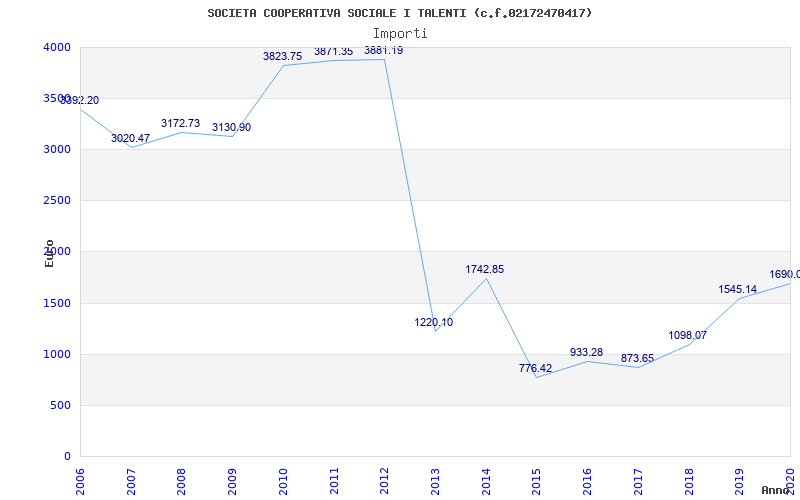Click y-axis tick 500

point(63,406)
